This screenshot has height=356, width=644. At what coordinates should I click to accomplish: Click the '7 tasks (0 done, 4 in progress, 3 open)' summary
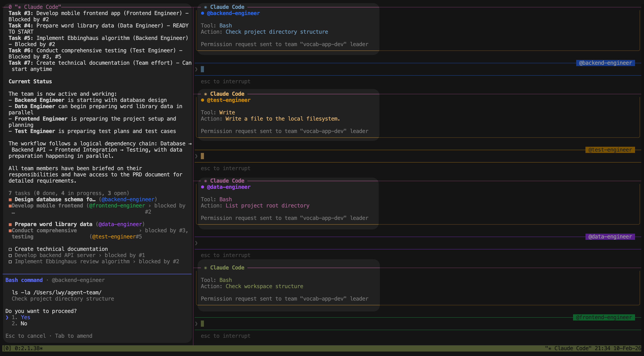69,193
